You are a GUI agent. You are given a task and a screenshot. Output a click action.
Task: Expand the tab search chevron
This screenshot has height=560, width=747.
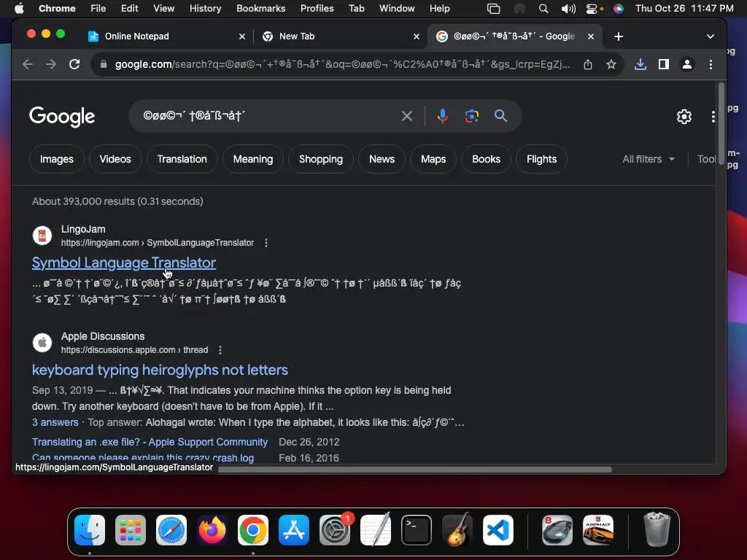point(711,36)
